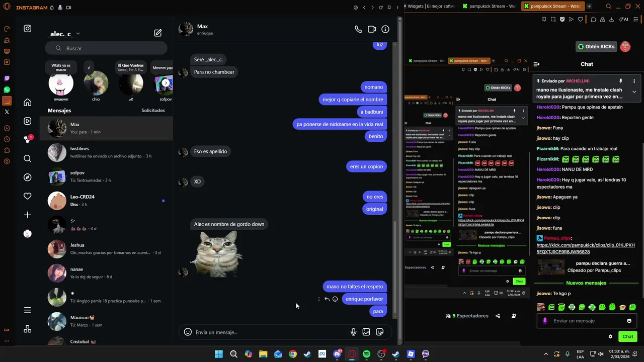Open Solicitudes message requests

pos(153,111)
